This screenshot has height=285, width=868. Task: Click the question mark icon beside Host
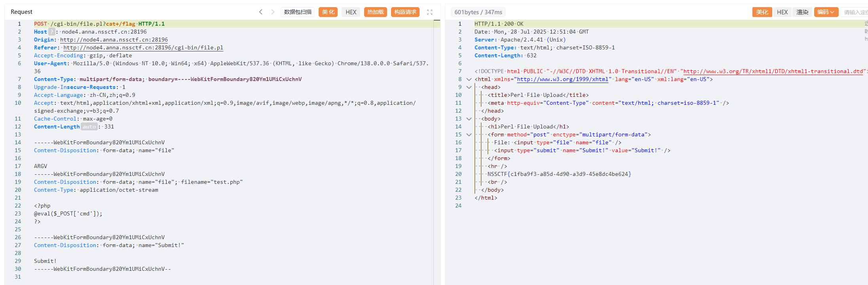tap(52, 32)
